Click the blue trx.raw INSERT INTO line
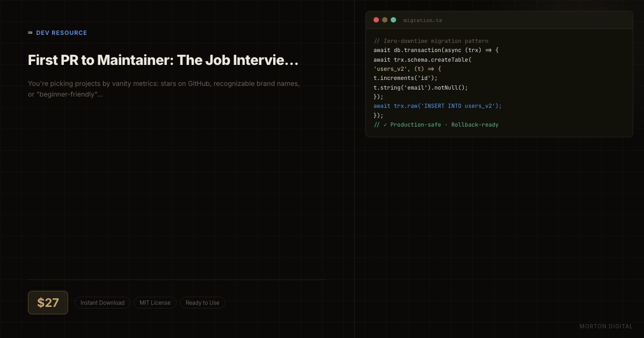 438,106
